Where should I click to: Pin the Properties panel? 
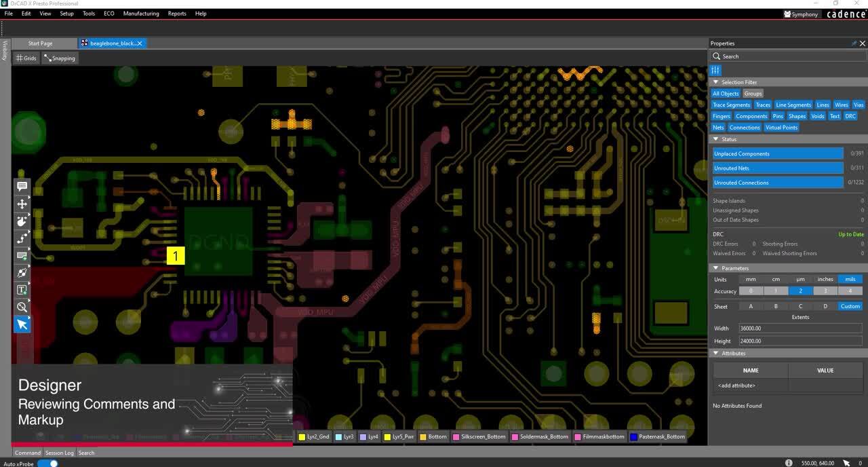tap(853, 43)
